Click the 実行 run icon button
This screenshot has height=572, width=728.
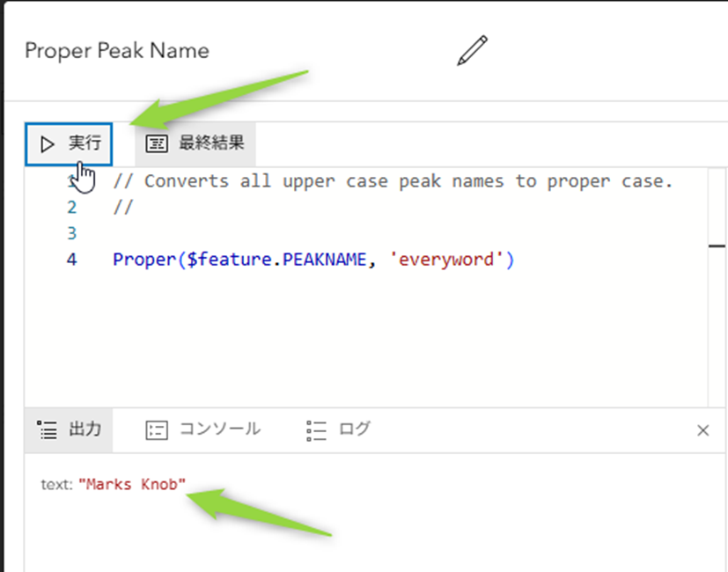69,143
